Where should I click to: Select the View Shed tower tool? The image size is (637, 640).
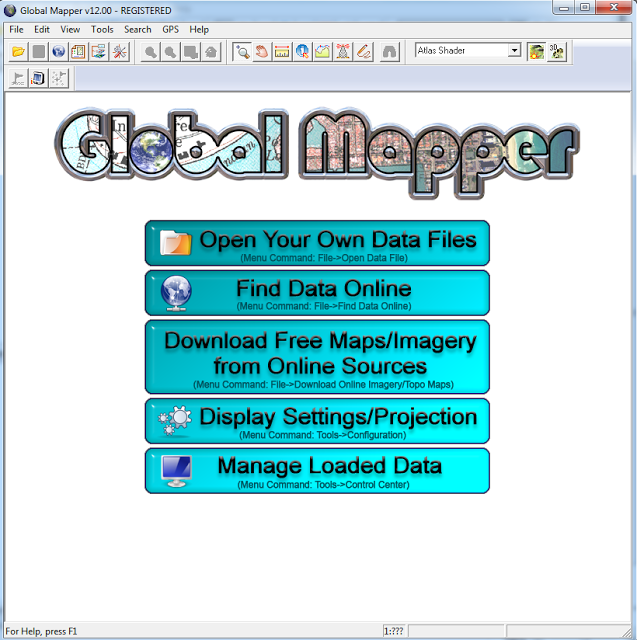pos(343,52)
